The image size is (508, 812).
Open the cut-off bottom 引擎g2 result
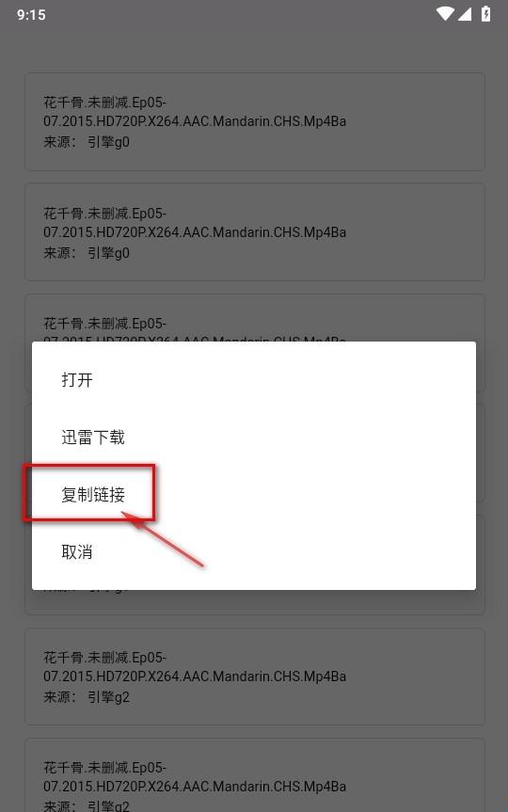[255, 775]
